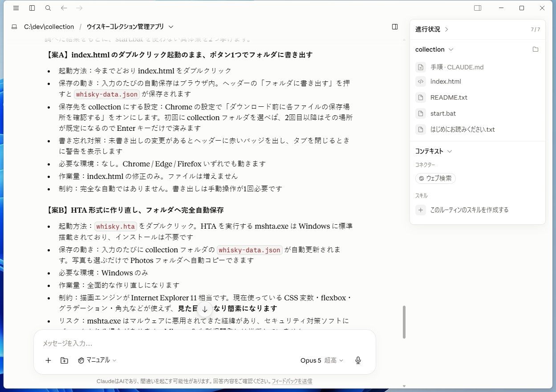Click whisky-data.json code tag under 案A
Screen dimensions: 556x392
[107, 94]
